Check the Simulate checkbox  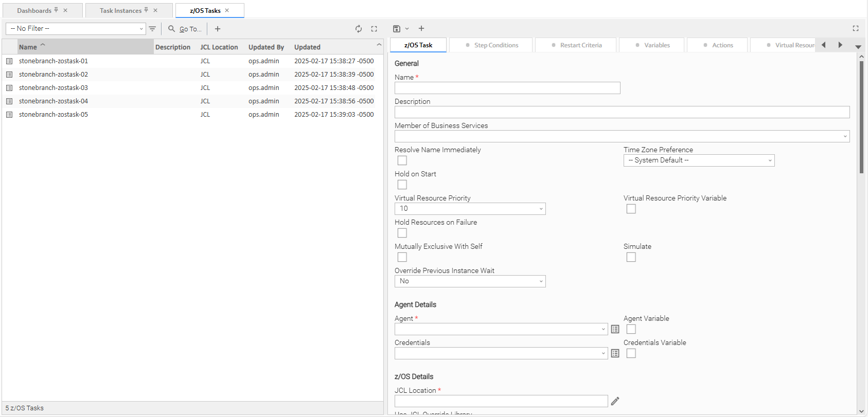tap(631, 257)
